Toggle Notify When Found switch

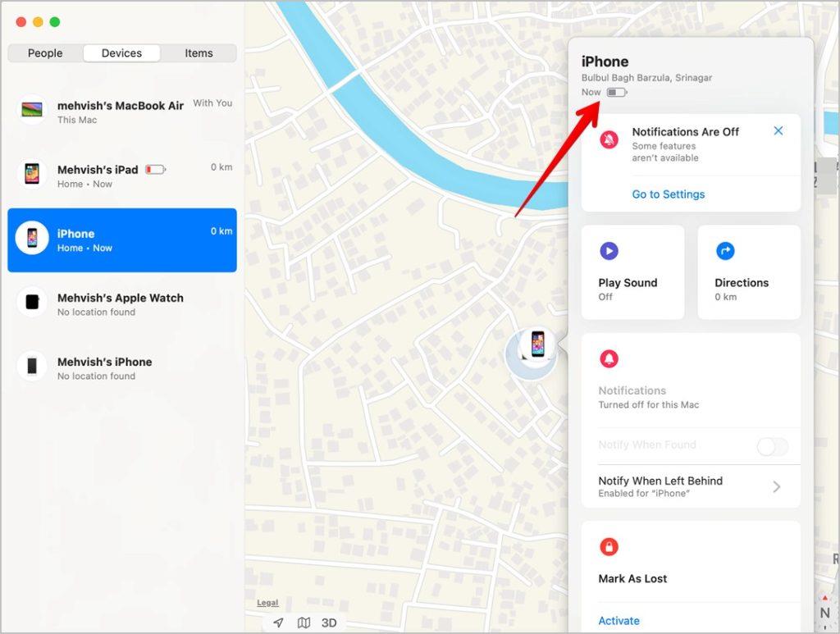(x=772, y=445)
